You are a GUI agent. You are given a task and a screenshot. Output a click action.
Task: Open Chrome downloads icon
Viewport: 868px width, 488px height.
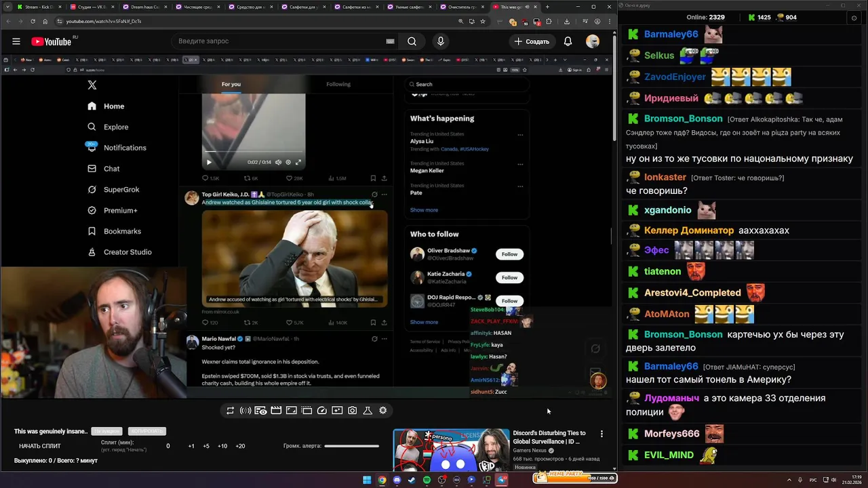567,21
